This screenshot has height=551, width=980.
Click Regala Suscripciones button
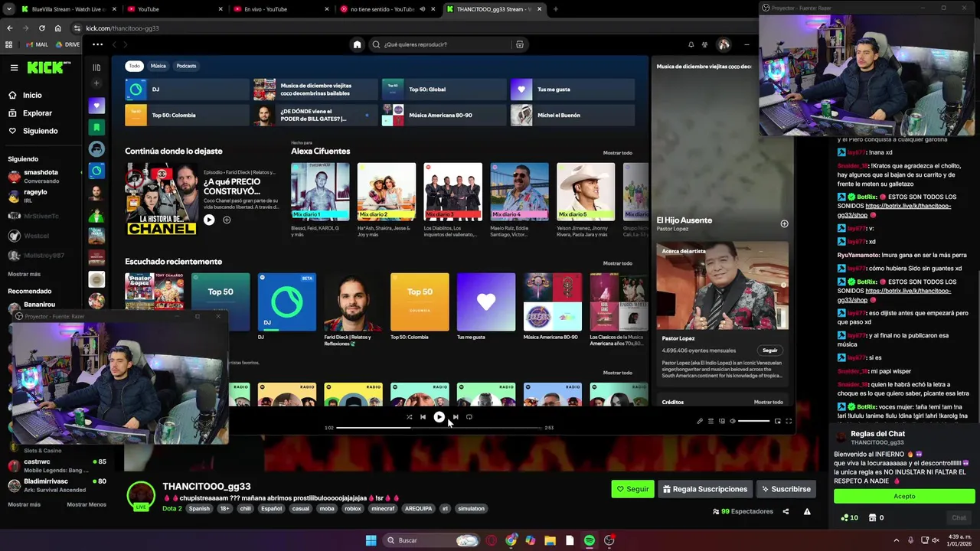pos(705,489)
